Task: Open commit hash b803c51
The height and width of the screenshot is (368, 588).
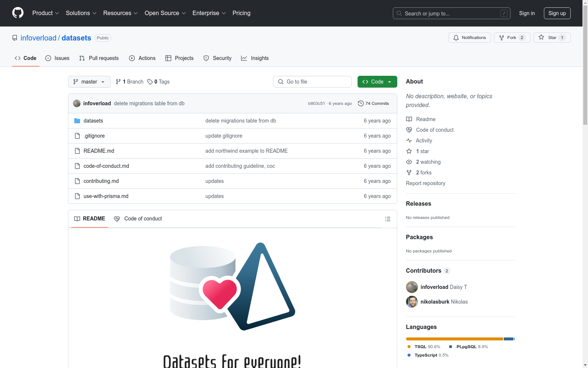Action: point(316,103)
